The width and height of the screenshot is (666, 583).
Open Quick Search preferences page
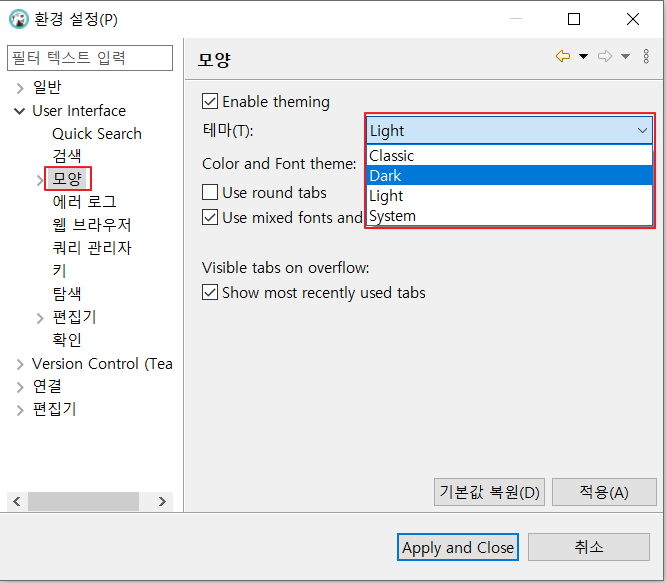click(97, 134)
